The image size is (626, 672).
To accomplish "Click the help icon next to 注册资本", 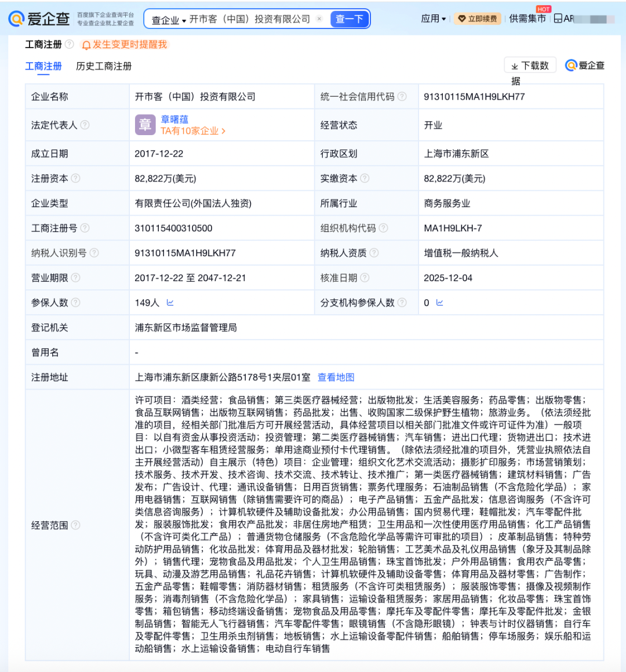I will tap(75, 179).
